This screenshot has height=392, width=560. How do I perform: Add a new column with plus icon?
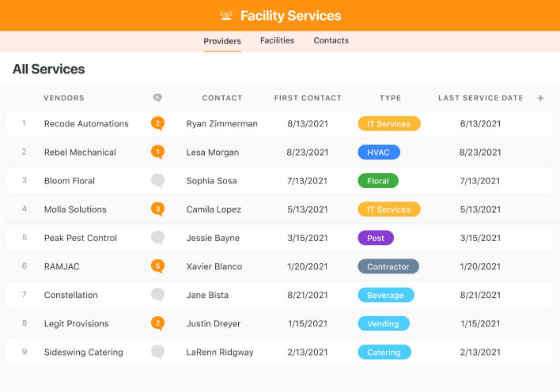541,98
